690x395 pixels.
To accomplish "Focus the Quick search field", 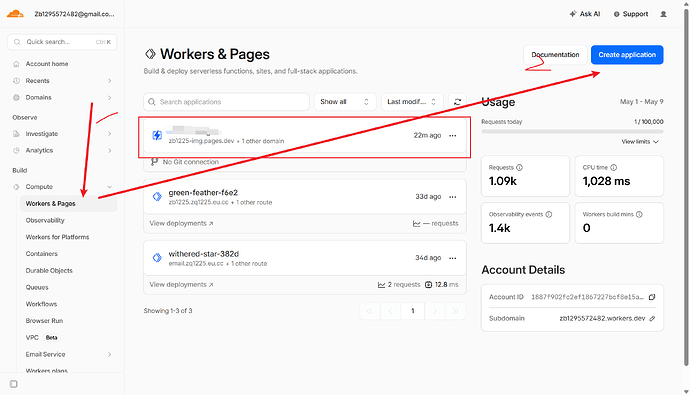I will pyautogui.click(x=62, y=42).
